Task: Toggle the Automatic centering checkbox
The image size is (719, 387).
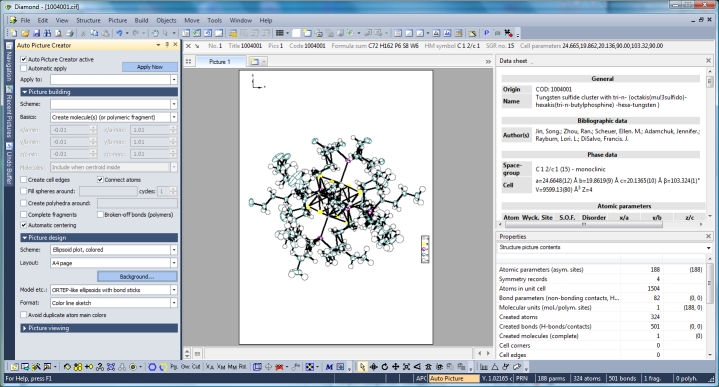Action: [x=24, y=225]
